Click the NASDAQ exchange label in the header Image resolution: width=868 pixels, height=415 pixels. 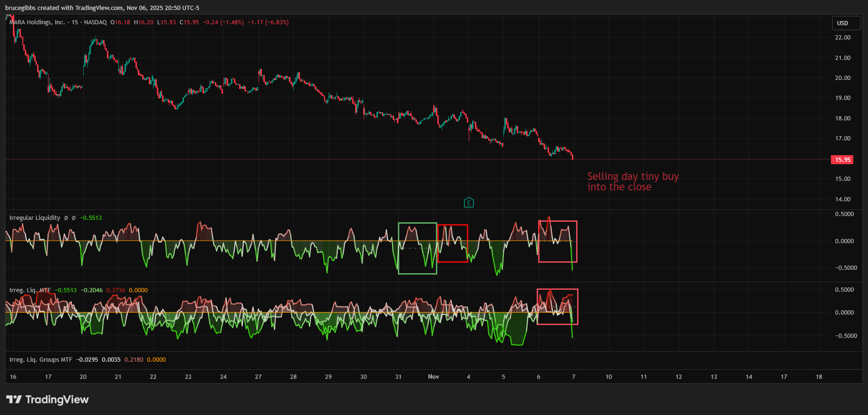pos(95,22)
